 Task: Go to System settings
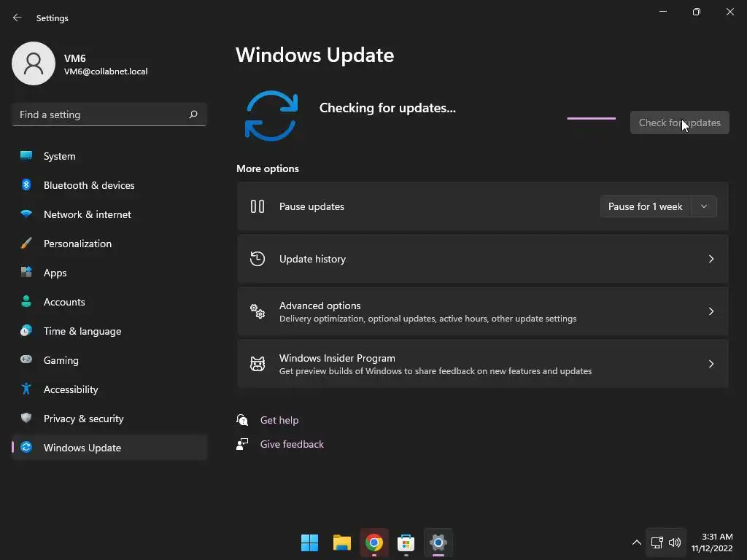[x=109, y=156]
